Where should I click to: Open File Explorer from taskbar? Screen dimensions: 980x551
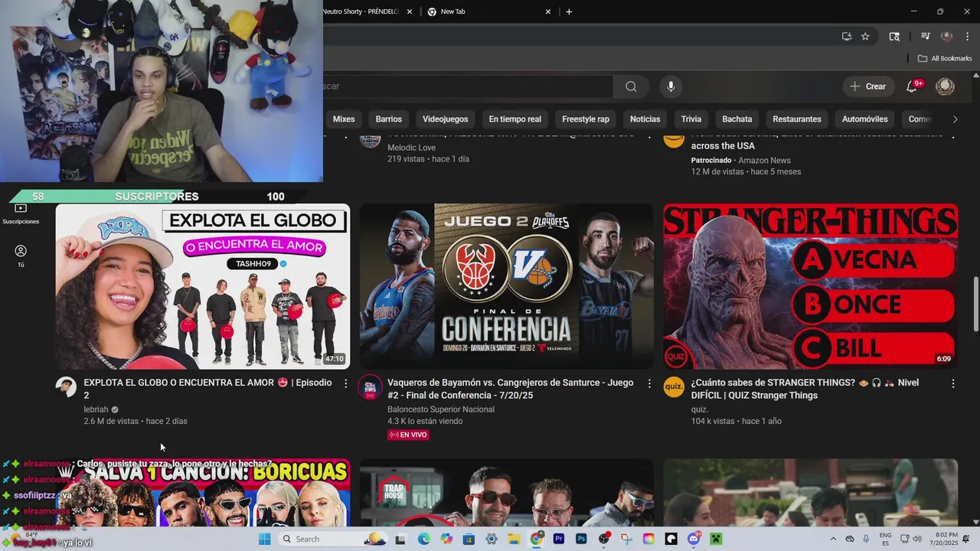514,539
